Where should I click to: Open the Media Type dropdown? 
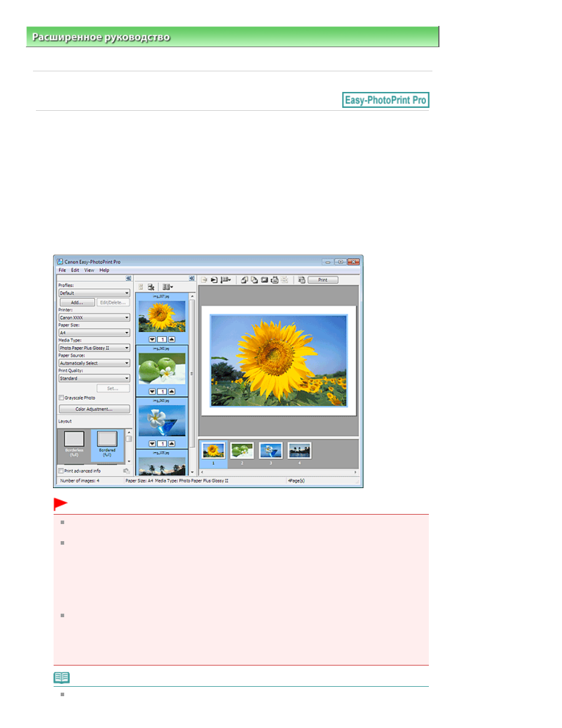coord(94,348)
